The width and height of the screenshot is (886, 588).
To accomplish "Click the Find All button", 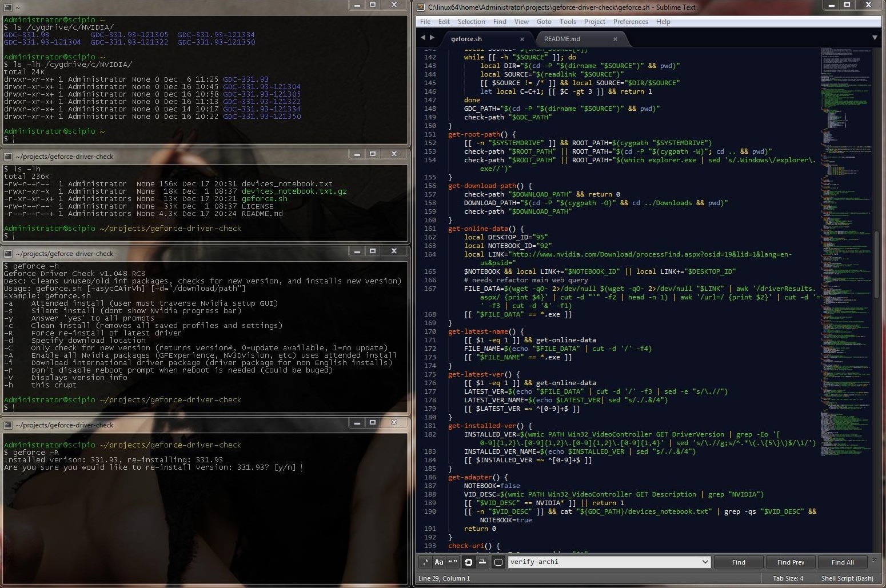I will [x=843, y=562].
